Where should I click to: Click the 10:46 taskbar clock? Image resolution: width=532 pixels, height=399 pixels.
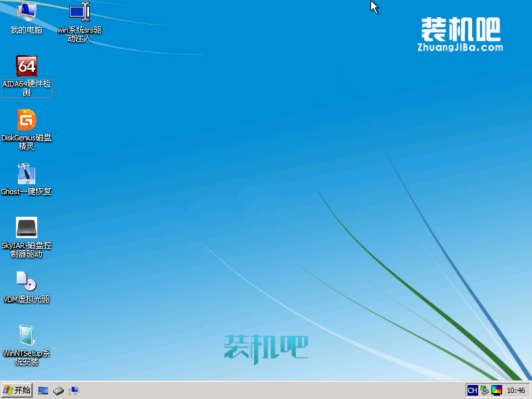click(x=516, y=390)
